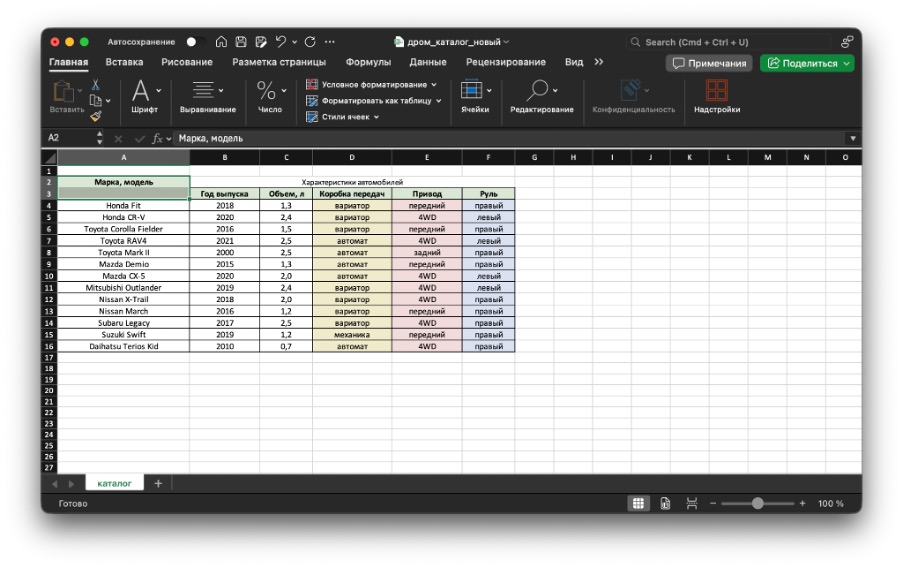Save the workbook with the floppy disk icon
Viewport: 904px width, 568px height.
click(x=241, y=42)
